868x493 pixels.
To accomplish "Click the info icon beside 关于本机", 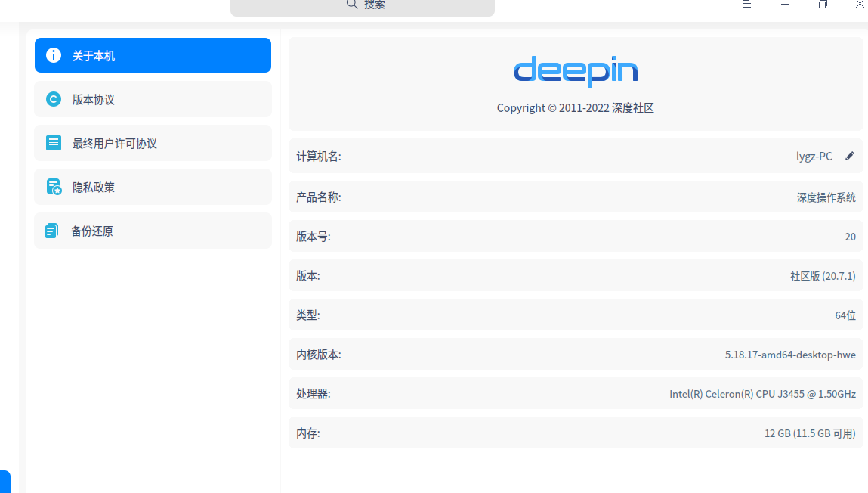I will click(54, 55).
